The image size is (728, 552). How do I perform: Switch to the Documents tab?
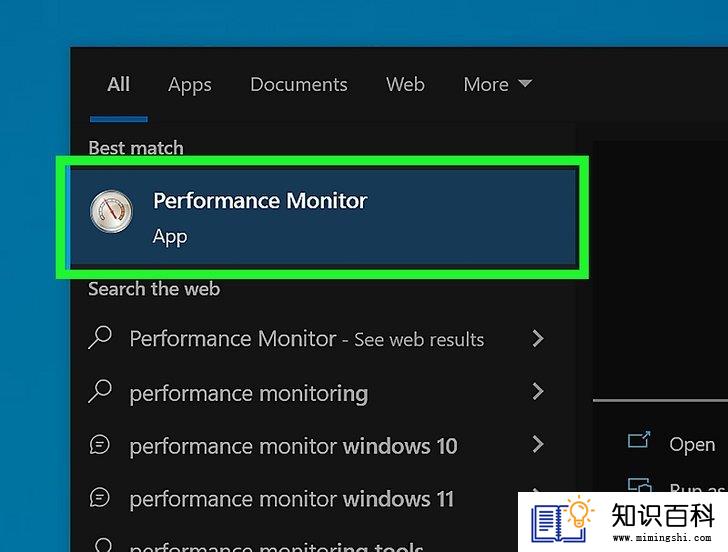coord(299,84)
